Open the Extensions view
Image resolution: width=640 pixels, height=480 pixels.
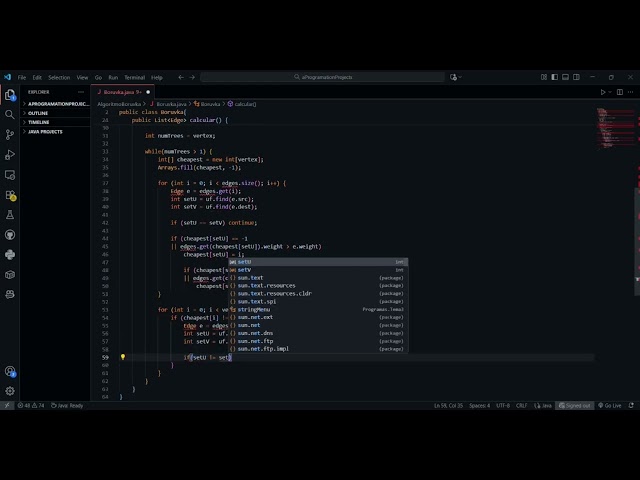(10, 195)
